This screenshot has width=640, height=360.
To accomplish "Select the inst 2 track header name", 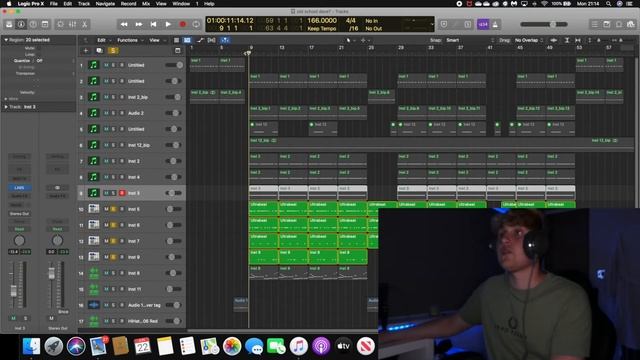I will tap(134, 161).
